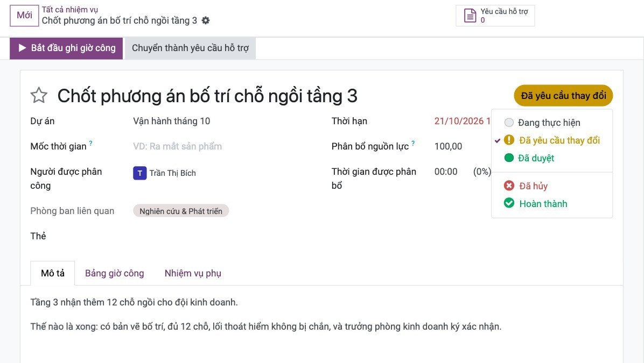
Task: Click the help question mark beside Mốc thời gian
Action: coord(91,143)
